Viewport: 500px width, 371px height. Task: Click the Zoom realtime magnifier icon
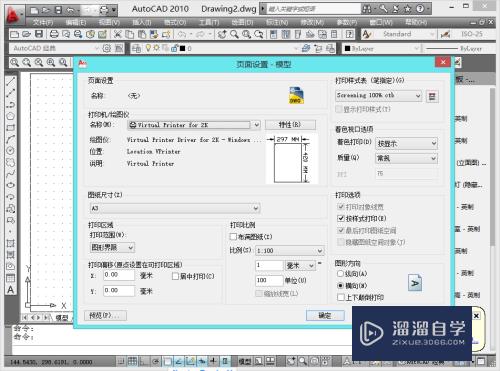(x=234, y=34)
